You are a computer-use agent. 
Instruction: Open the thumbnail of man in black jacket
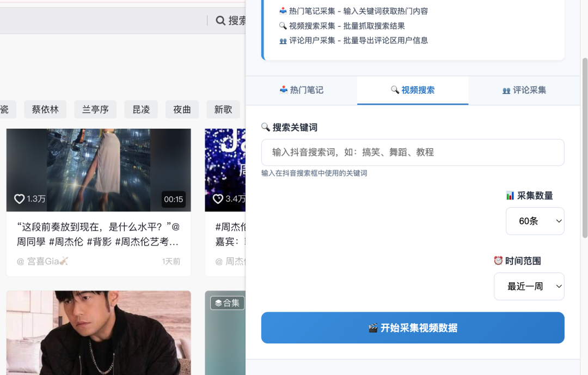98,332
